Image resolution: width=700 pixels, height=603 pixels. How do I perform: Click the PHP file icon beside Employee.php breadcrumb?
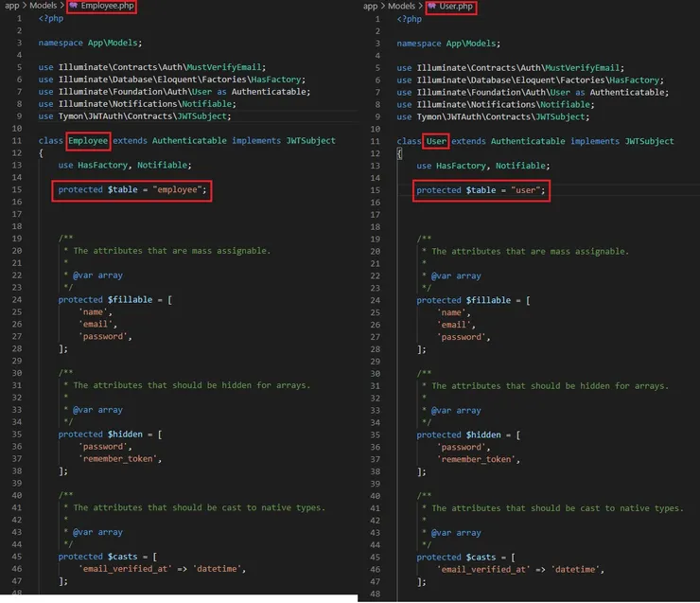click(74, 6)
